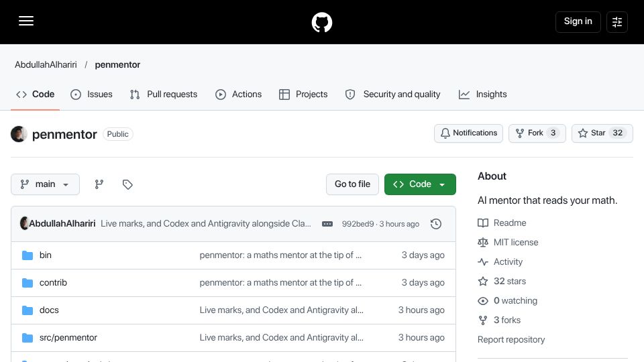
Task: Open the 32 stars link
Action: point(502,282)
